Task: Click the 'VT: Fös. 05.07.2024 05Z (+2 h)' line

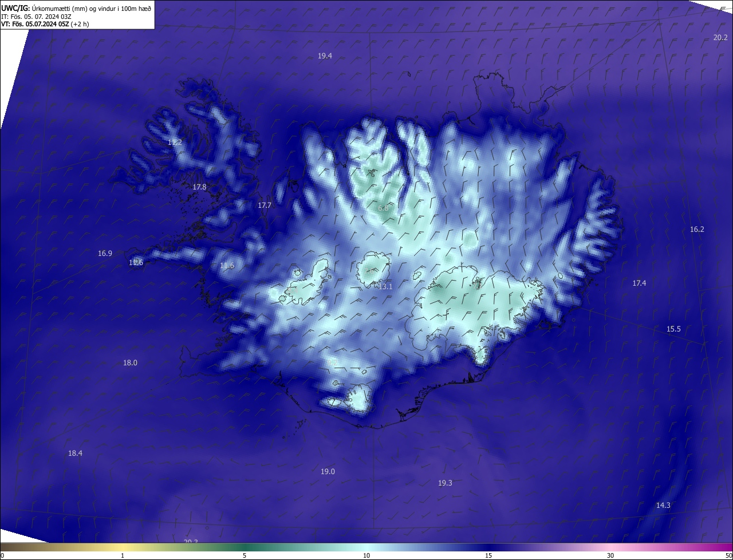Action: tap(45, 24)
